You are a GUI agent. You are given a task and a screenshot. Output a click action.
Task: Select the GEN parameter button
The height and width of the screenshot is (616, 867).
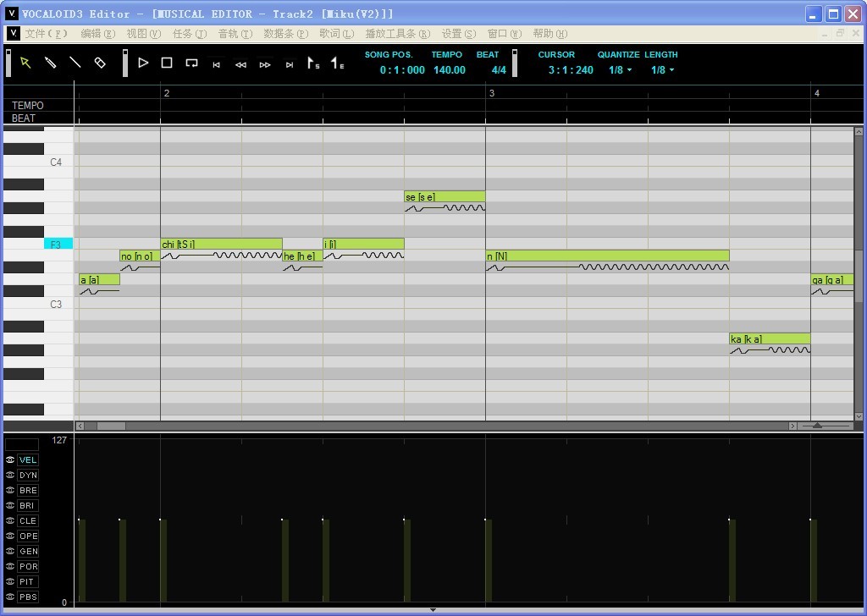click(28, 552)
